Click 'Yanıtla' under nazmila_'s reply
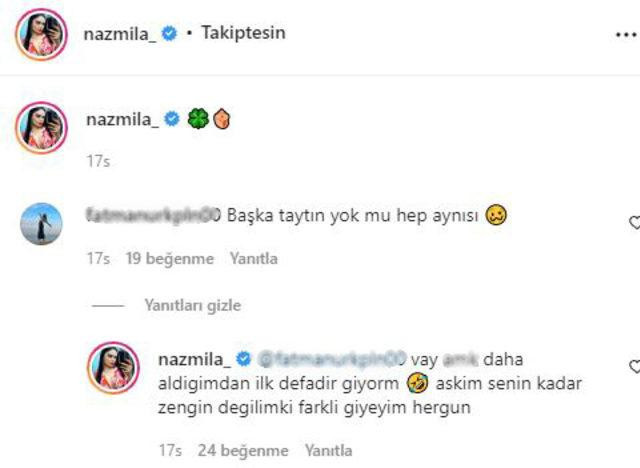Viewport: 640px width, 468px height. tap(329, 450)
